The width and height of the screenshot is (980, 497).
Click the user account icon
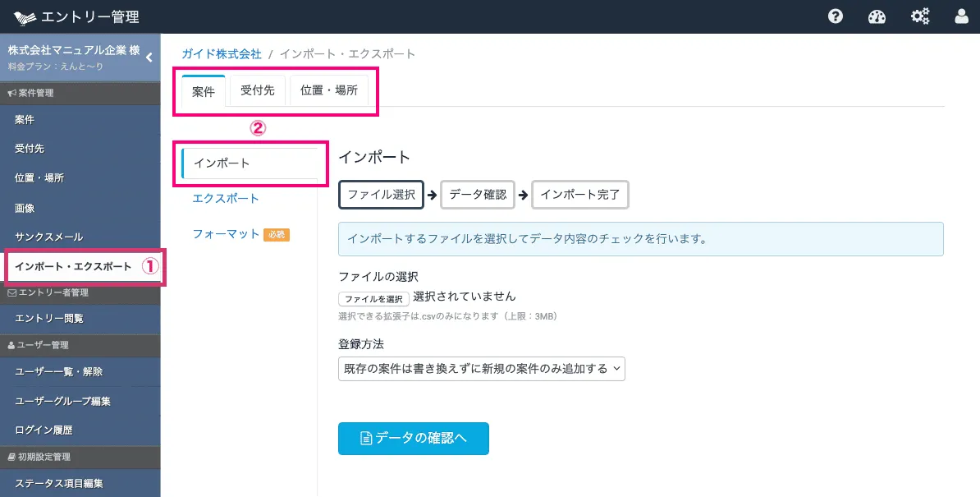pos(962,16)
